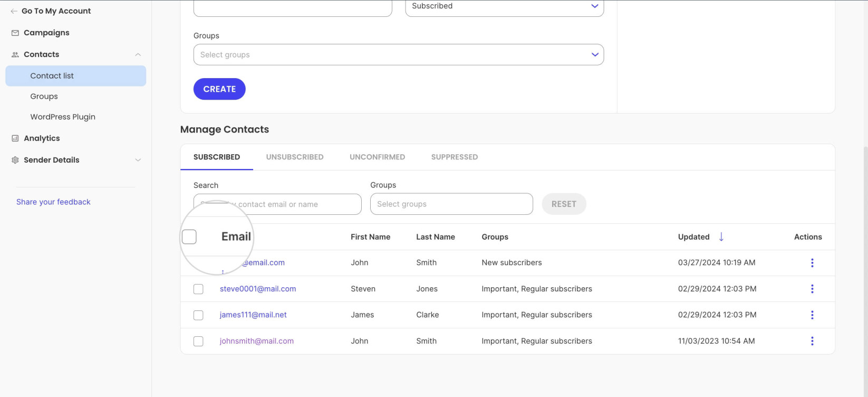Click the contact email or name search field
This screenshot has width=868, height=397.
coord(277,204)
